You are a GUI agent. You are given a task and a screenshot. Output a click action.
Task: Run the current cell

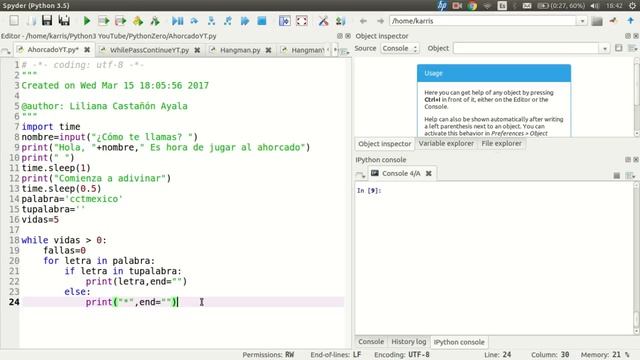(x=104, y=21)
